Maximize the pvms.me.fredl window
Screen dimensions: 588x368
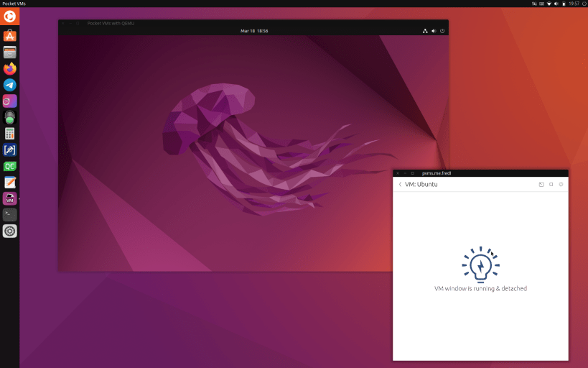pyautogui.click(x=413, y=173)
